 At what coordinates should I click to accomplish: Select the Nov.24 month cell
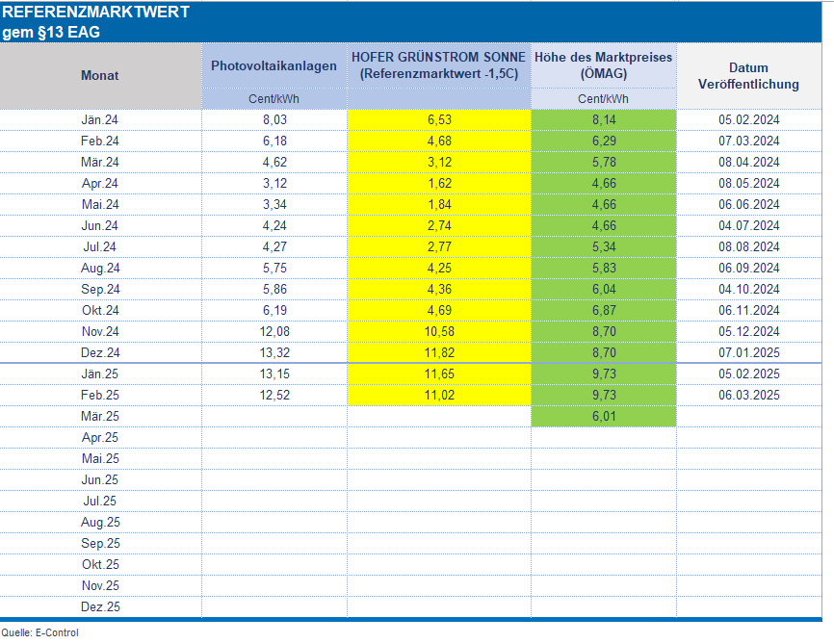[100, 331]
